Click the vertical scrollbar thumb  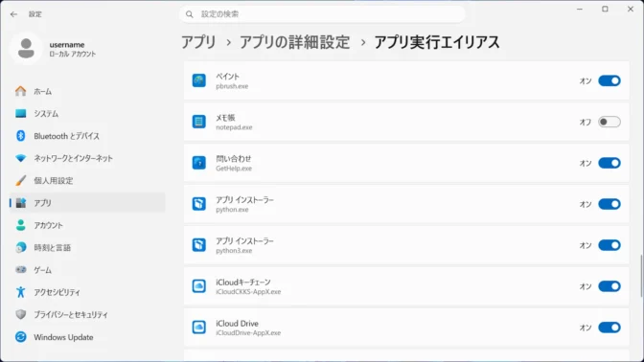pyautogui.click(x=641, y=276)
